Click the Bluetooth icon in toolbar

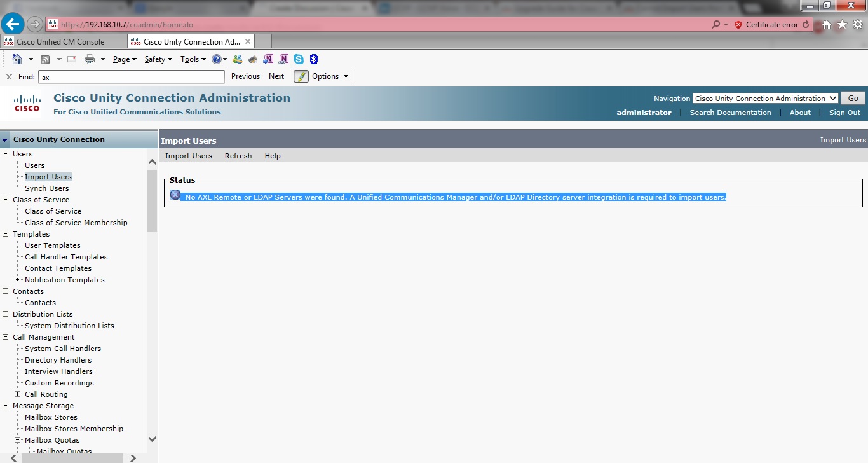tap(314, 59)
